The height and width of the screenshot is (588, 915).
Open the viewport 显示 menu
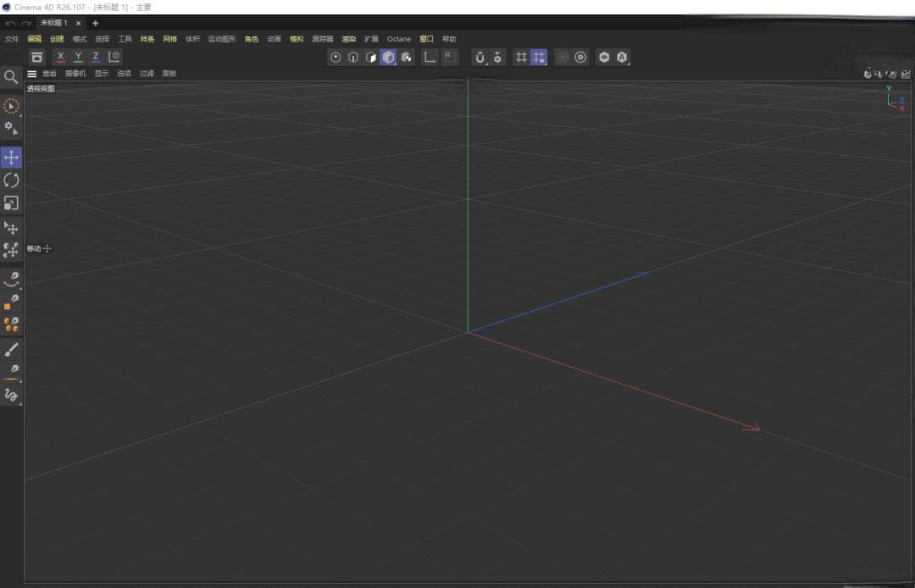(102, 74)
